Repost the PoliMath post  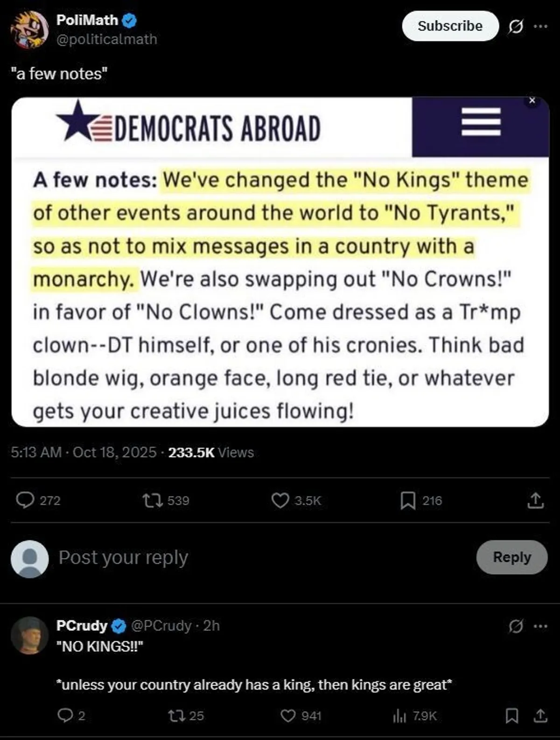pos(153,501)
